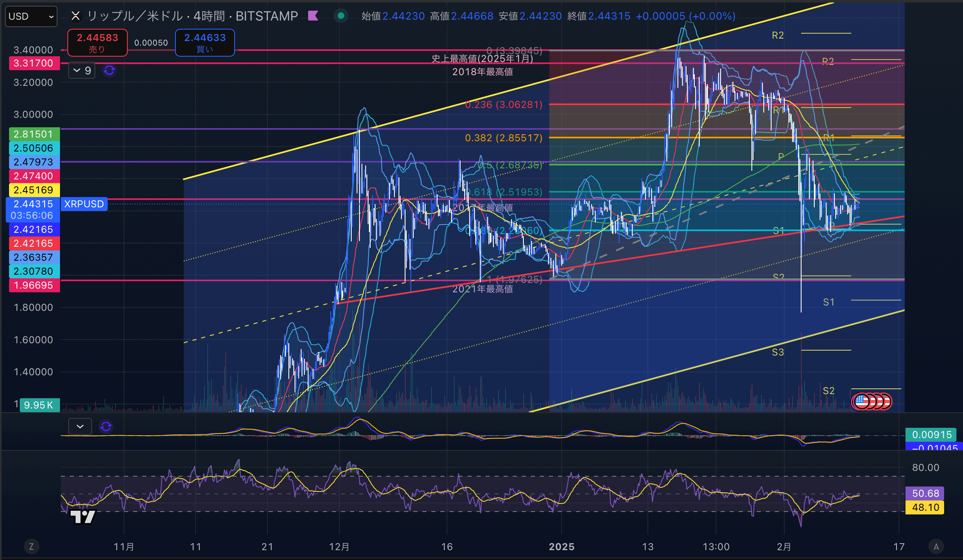Click the 0.382 (2.85517) Fibonacci label
Image resolution: width=963 pixels, height=560 pixels.
(504, 138)
